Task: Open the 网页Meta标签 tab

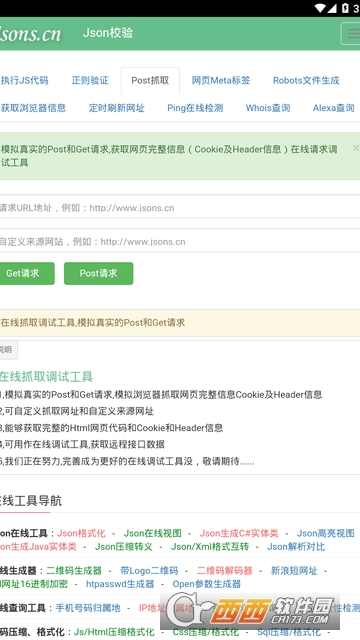Action: (221, 80)
